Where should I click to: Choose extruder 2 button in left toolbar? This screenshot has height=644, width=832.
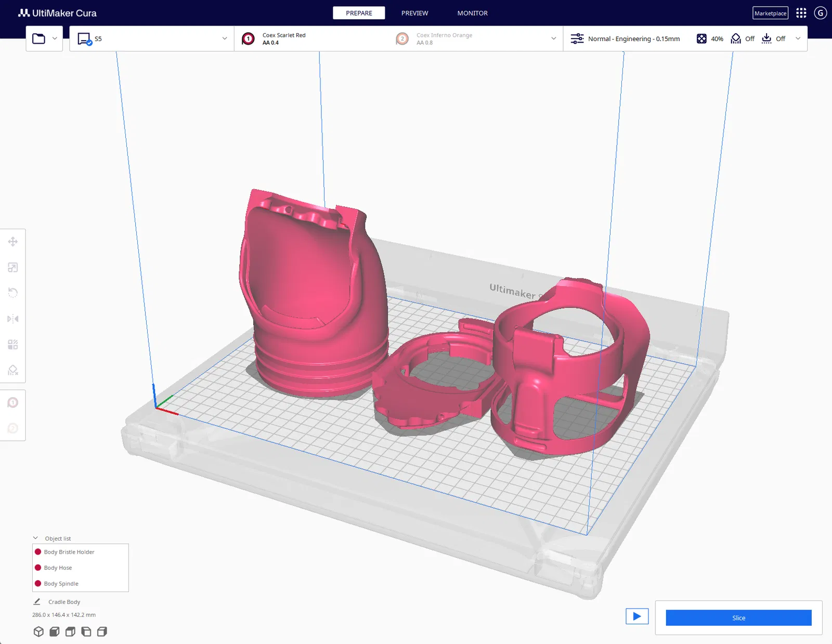point(13,428)
